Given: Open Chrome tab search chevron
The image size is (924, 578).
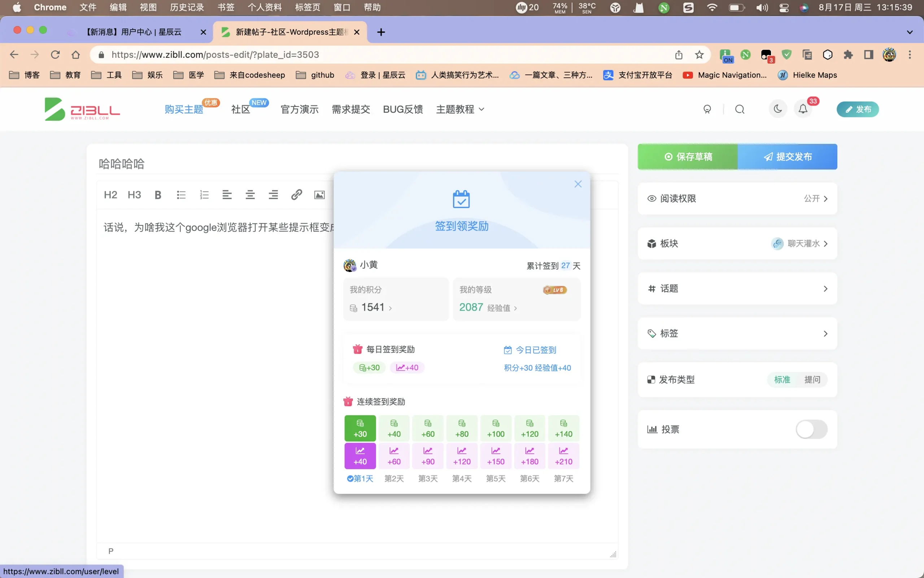Looking at the screenshot, I should (910, 32).
